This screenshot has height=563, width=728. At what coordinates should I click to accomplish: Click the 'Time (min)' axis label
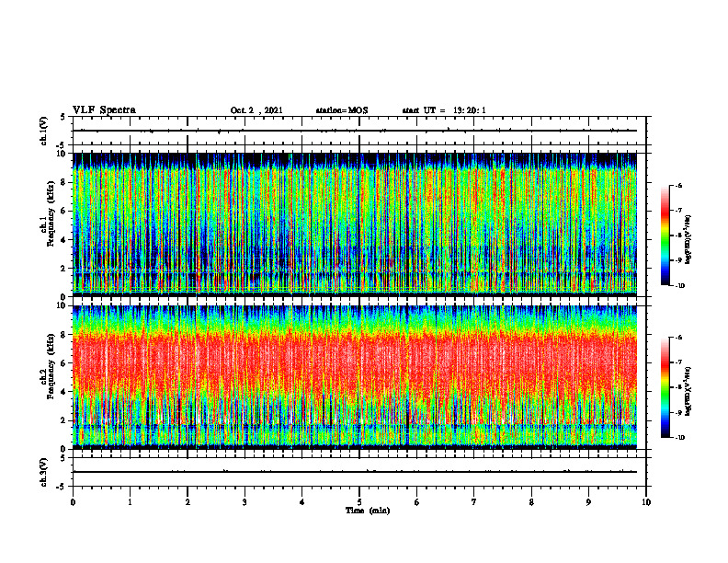(368, 511)
